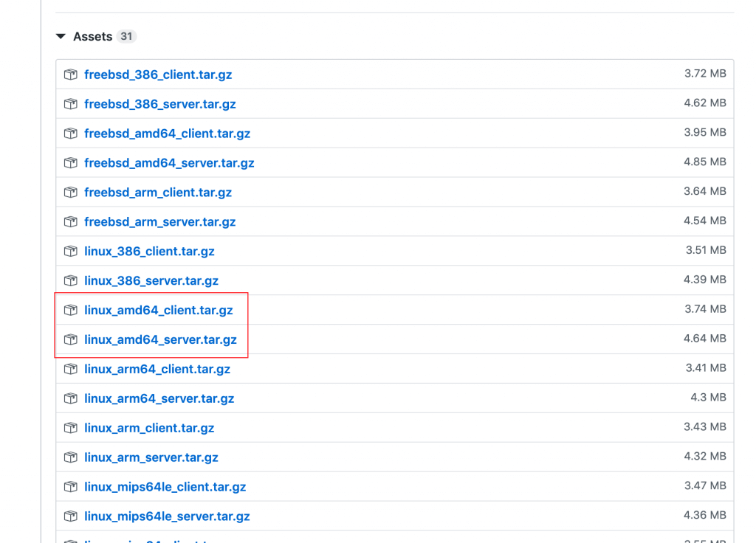Viewport: 756px width, 543px height.
Task: Download linux_mips64le_server.tar.gz
Action: click(x=167, y=516)
